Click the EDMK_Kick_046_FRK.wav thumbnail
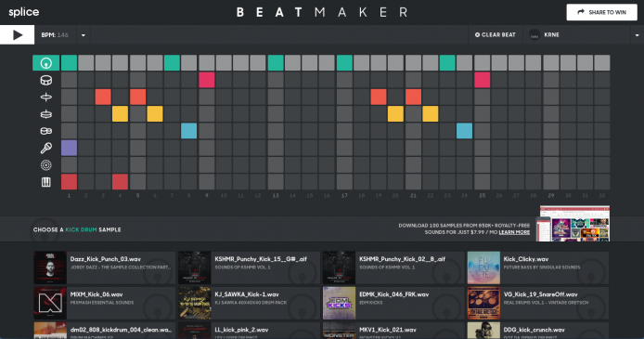Viewport: 644px width, 339px height. pos(339,304)
